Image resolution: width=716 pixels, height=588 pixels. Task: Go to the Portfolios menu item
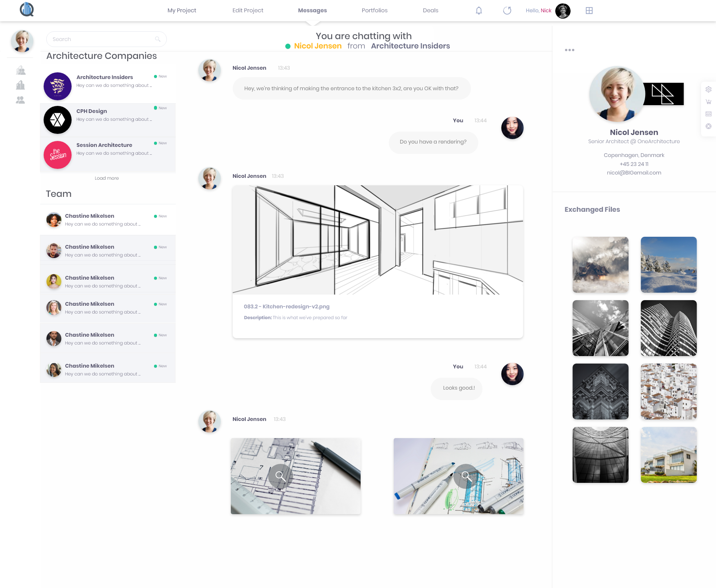click(374, 10)
